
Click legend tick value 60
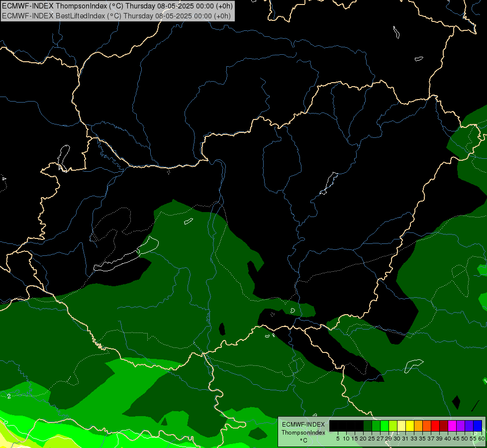click(482, 439)
